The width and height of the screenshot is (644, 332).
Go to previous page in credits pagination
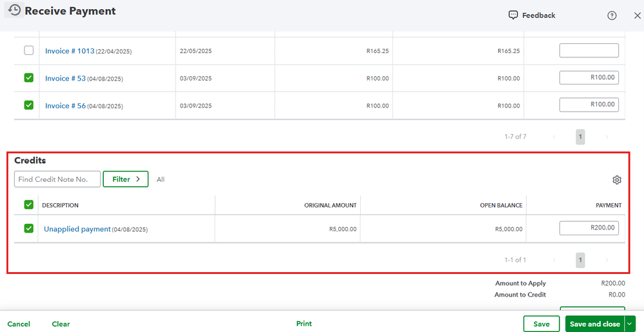click(x=554, y=260)
